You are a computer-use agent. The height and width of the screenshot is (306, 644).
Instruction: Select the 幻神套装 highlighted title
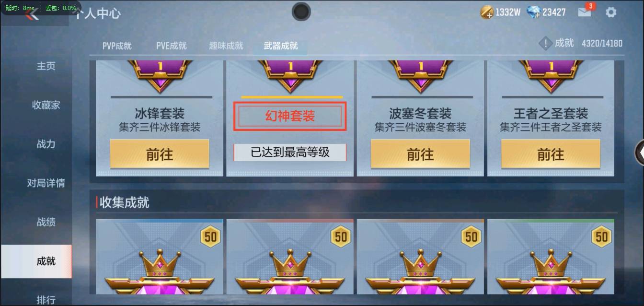(290, 116)
